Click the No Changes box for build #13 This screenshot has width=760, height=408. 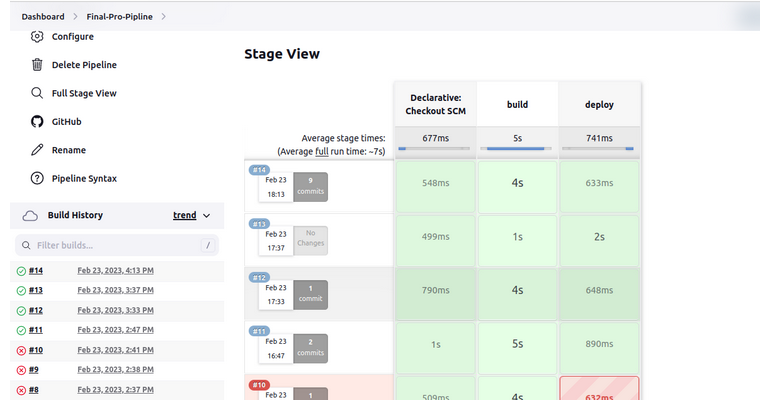tap(310, 240)
